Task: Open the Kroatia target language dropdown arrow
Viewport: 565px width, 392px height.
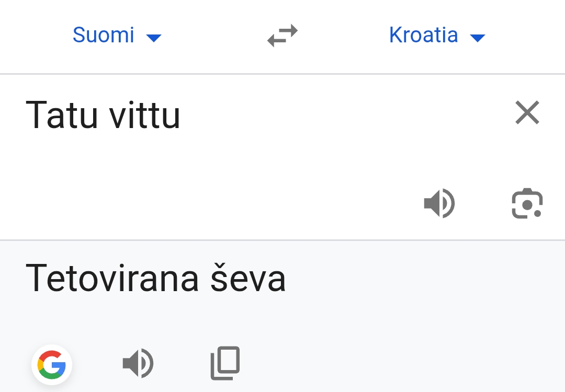Action: coord(478,38)
